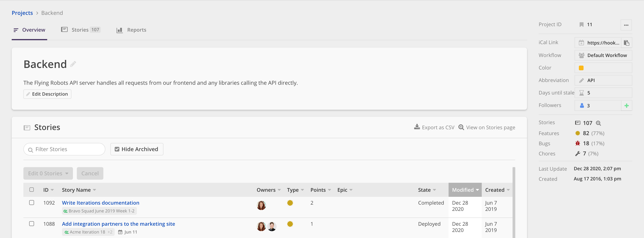This screenshot has height=238, width=644.
Task: Click the calendar icon beside Jun 11
Action: coord(120,232)
